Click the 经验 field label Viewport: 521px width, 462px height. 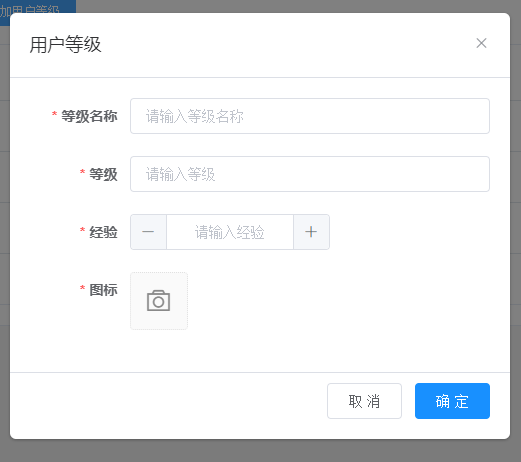(103, 232)
